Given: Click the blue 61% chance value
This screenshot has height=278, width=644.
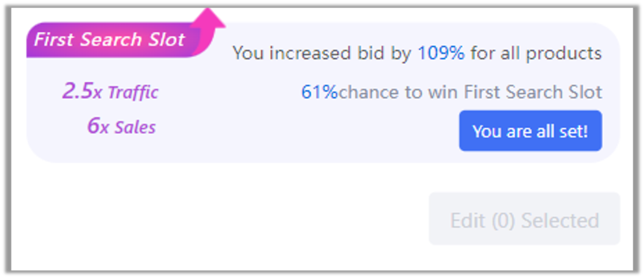Looking at the screenshot, I should 319,92.
